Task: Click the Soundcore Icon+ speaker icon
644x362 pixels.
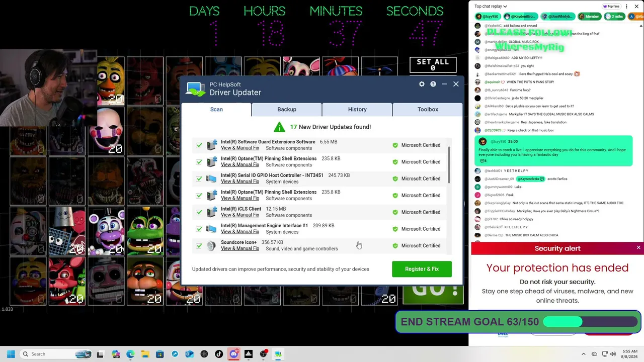Action: click(x=211, y=245)
